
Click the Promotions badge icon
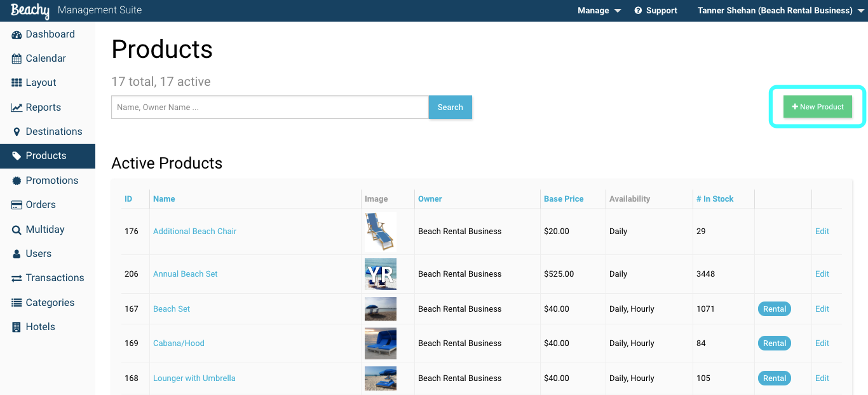point(17,181)
